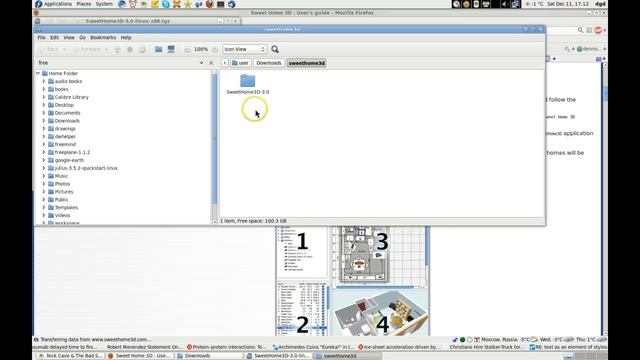
Task: Go to the Downloads path button
Action: click(269, 63)
